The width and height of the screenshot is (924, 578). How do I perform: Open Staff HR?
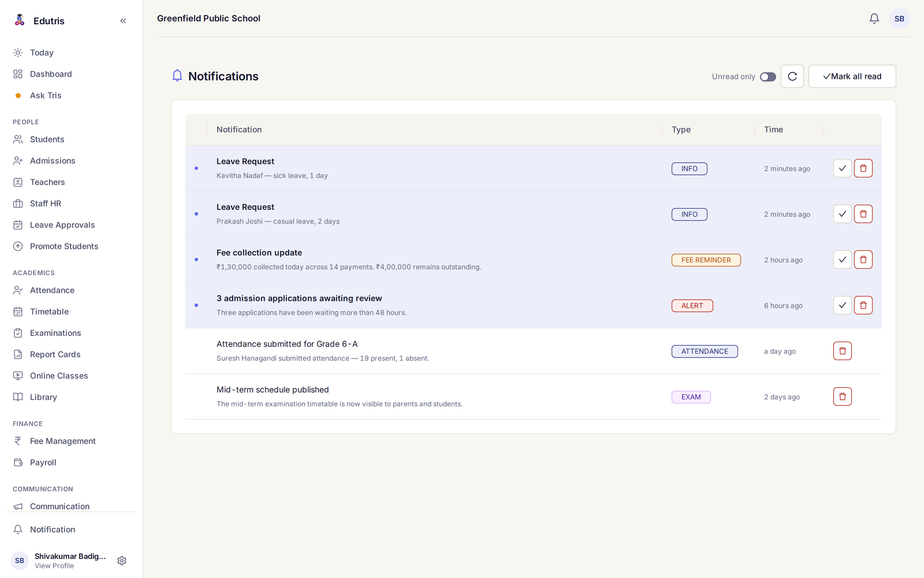71,203
